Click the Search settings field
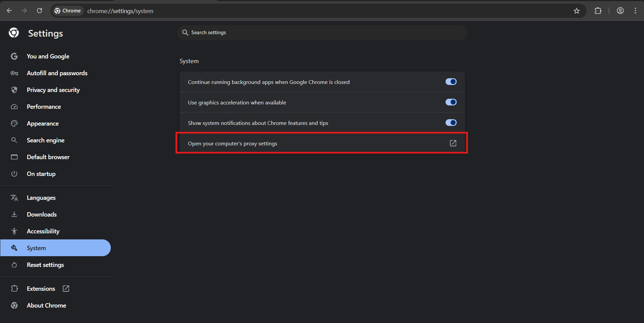 [x=322, y=33]
